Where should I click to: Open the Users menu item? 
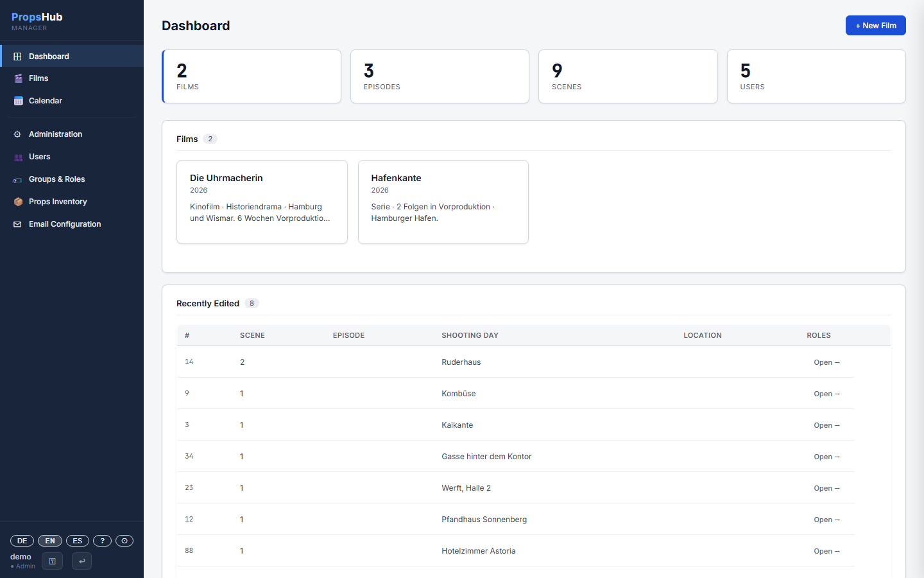72,157
